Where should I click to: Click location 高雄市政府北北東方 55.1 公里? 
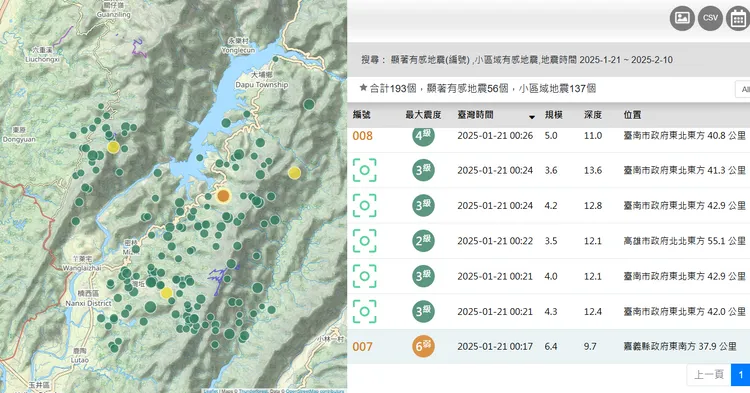[684, 241]
